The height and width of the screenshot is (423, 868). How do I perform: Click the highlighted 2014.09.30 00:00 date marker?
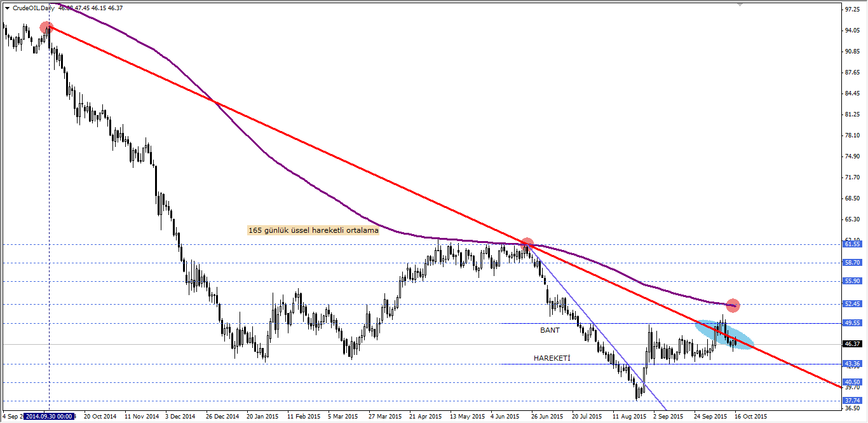[x=49, y=417]
